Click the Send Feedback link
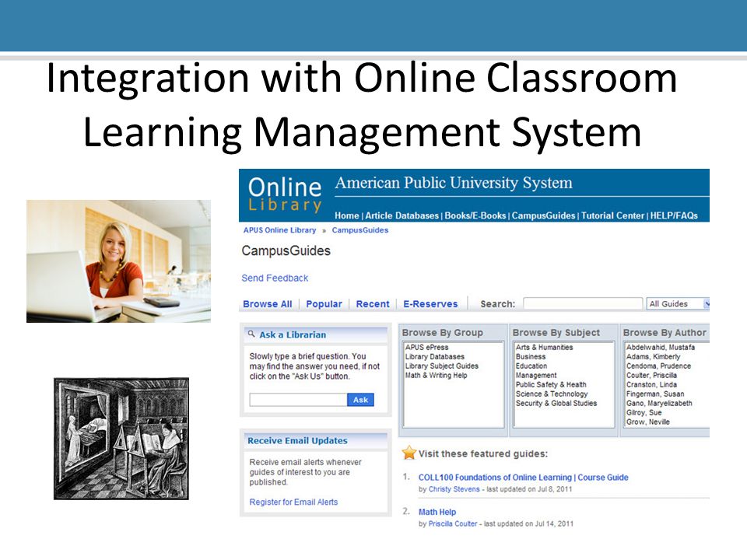Screen dimensions: 747x560 click(275, 278)
